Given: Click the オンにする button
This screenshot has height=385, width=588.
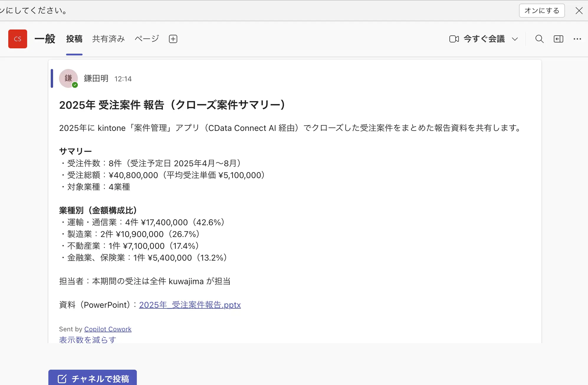Looking at the screenshot, I should click(x=542, y=11).
